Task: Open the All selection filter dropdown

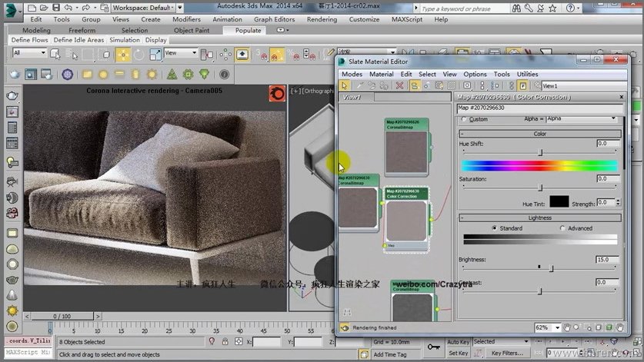Action: [x=29, y=53]
